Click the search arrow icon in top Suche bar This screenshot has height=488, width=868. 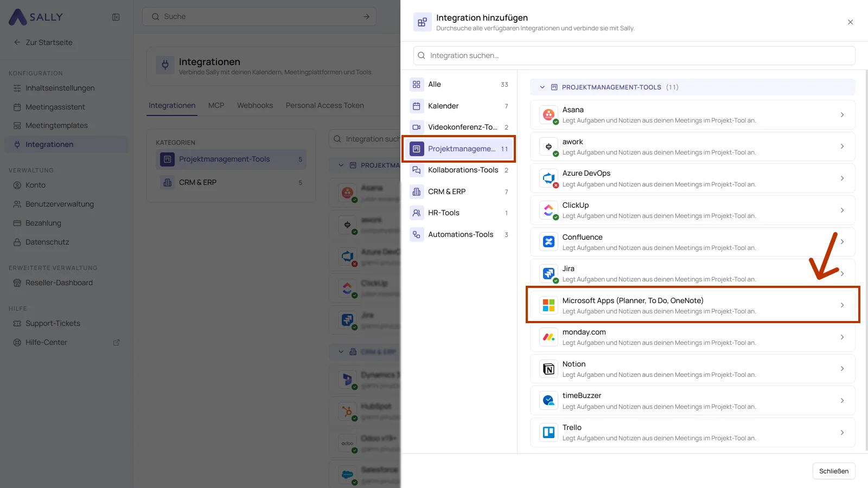point(366,16)
